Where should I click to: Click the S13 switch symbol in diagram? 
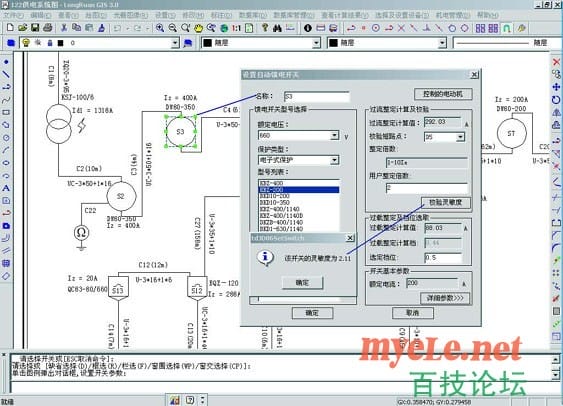pos(118,288)
